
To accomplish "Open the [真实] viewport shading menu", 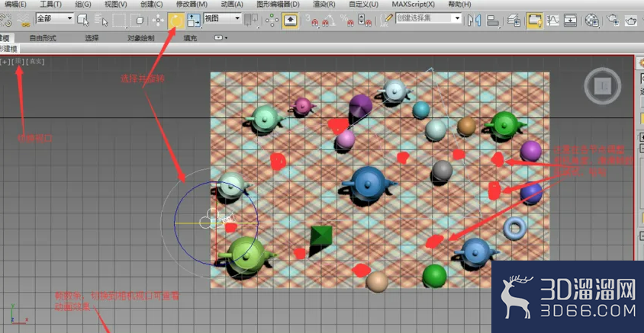I will pos(35,62).
